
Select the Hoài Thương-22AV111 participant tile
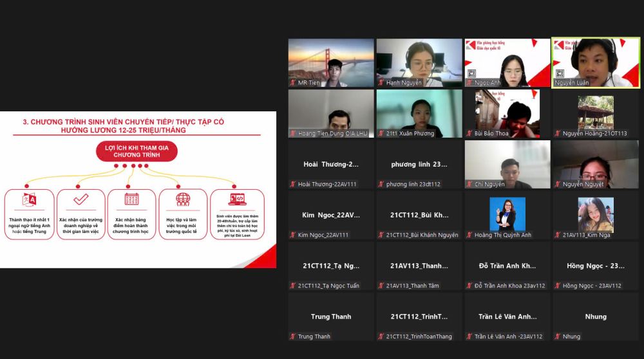(330, 165)
